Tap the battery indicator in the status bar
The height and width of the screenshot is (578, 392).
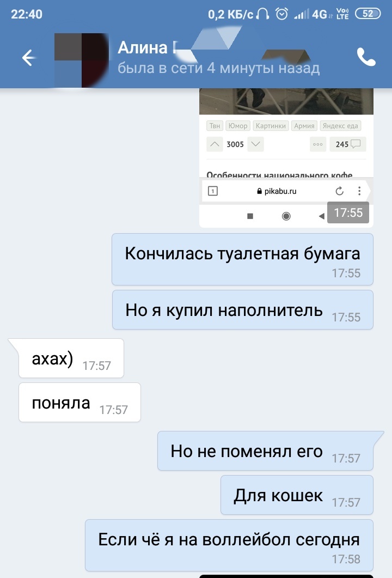pyautogui.click(x=367, y=14)
